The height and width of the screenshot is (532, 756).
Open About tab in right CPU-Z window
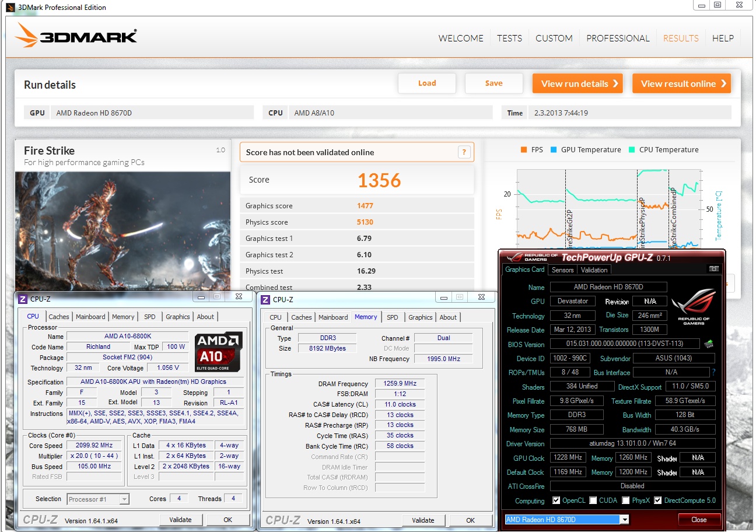pyautogui.click(x=448, y=317)
